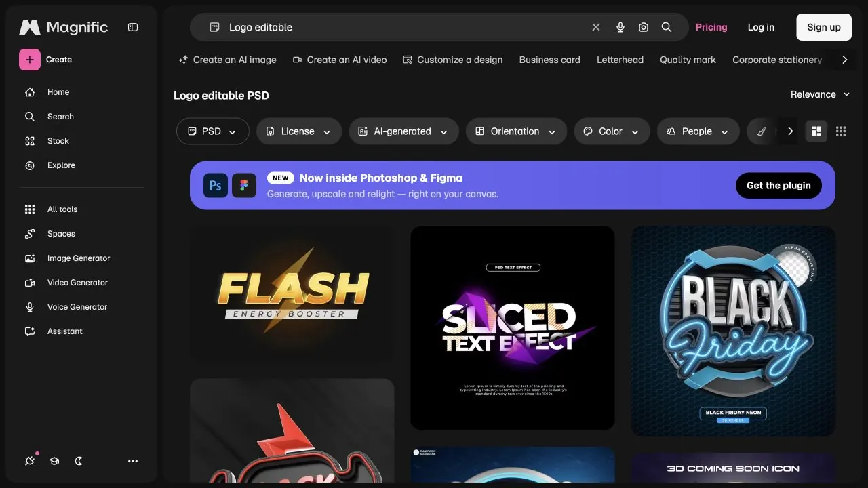Expand the People filter dropdown
The height and width of the screenshot is (488, 868).
pos(698,131)
